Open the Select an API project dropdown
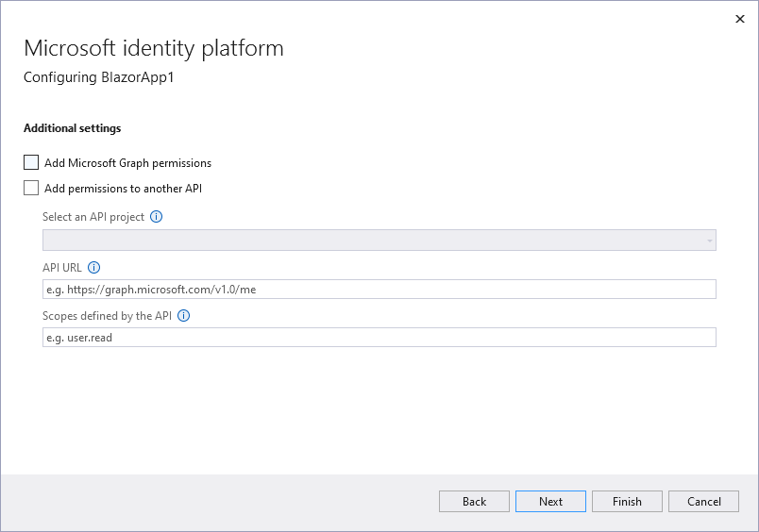The width and height of the screenshot is (759, 532). coord(379,241)
